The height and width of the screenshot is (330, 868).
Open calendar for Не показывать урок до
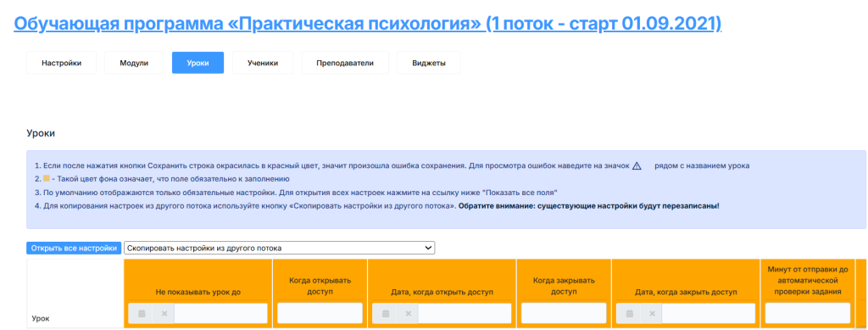[142, 313]
